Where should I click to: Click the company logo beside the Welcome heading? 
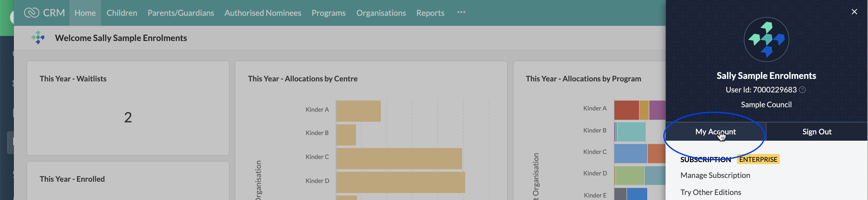coord(38,38)
